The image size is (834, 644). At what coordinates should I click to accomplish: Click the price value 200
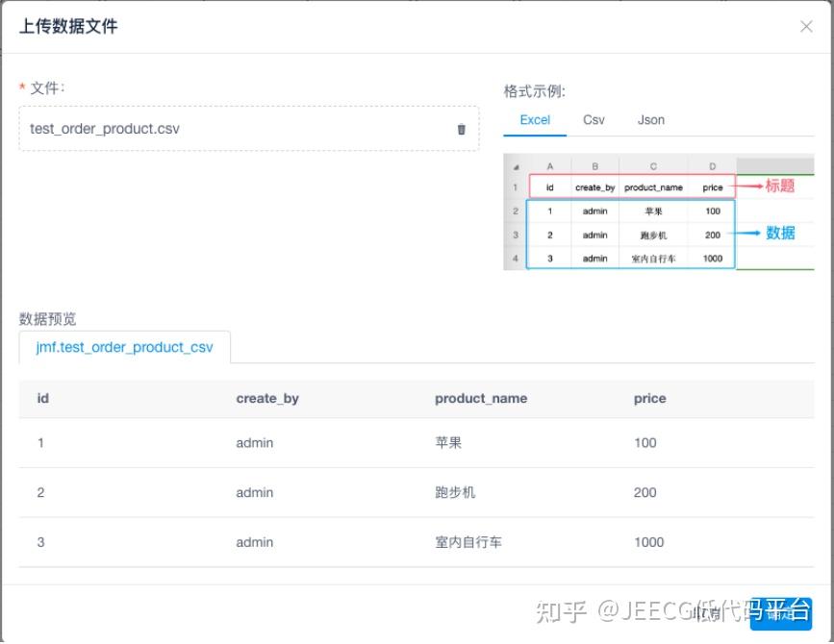click(x=644, y=492)
